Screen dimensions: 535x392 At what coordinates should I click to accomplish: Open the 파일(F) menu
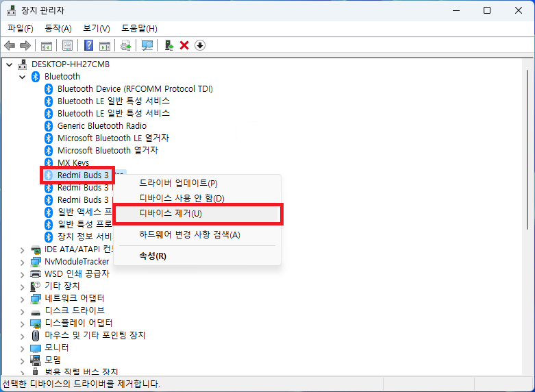pos(21,29)
